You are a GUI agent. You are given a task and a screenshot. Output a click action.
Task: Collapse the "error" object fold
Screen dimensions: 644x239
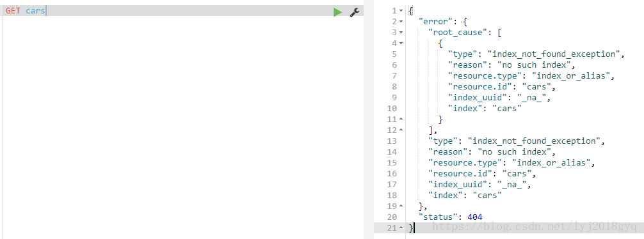tap(401, 22)
